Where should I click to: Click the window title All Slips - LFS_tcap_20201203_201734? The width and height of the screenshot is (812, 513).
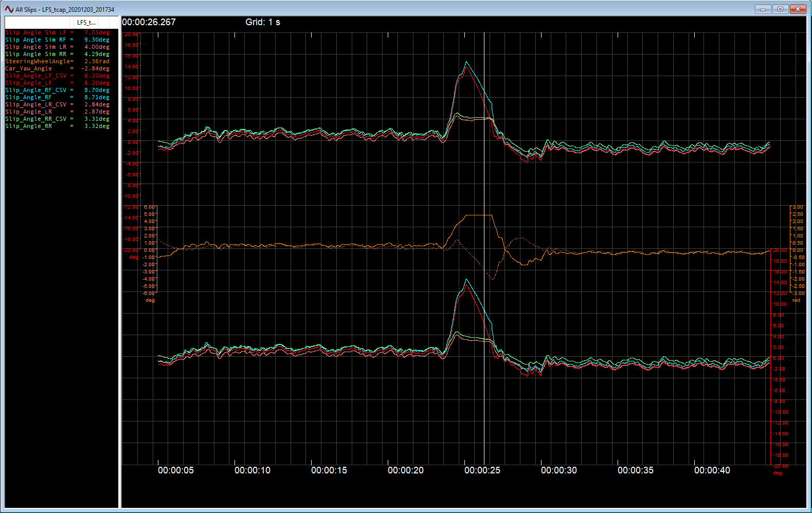[x=65, y=10]
